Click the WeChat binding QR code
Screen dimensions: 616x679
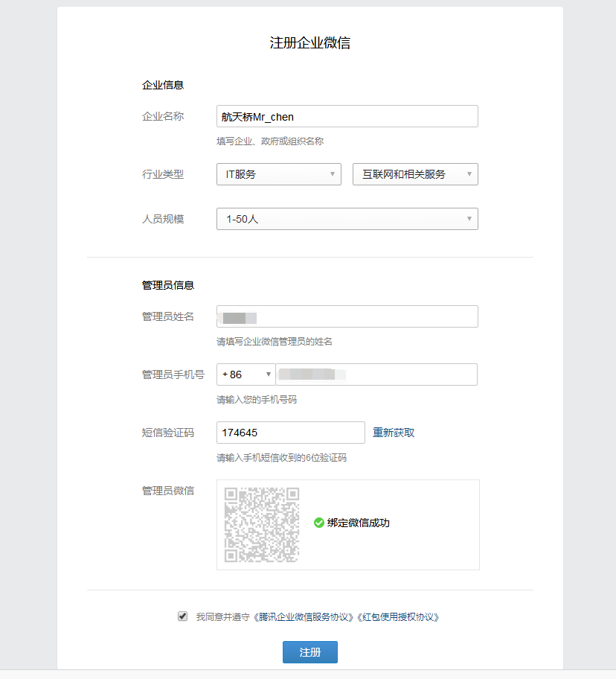click(262, 525)
